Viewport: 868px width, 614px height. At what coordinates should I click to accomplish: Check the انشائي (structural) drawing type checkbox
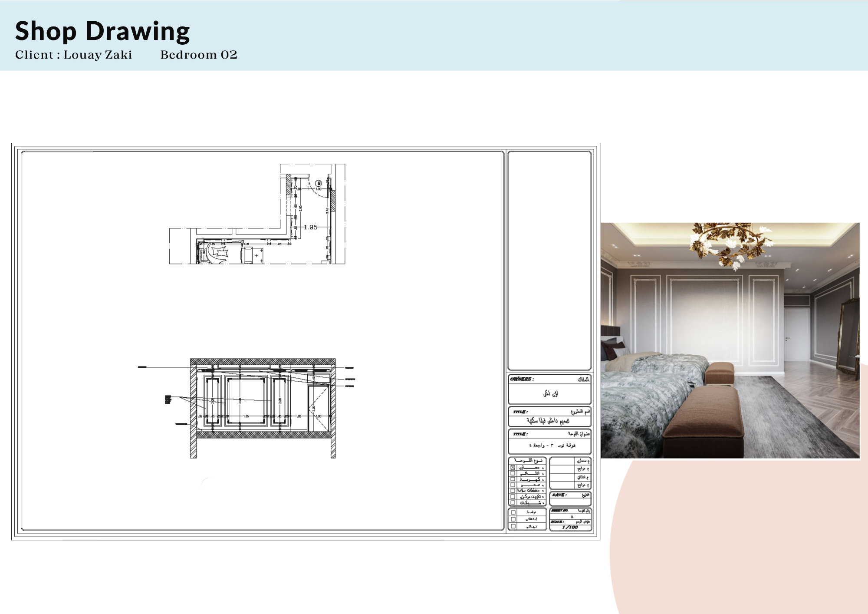pos(513,473)
